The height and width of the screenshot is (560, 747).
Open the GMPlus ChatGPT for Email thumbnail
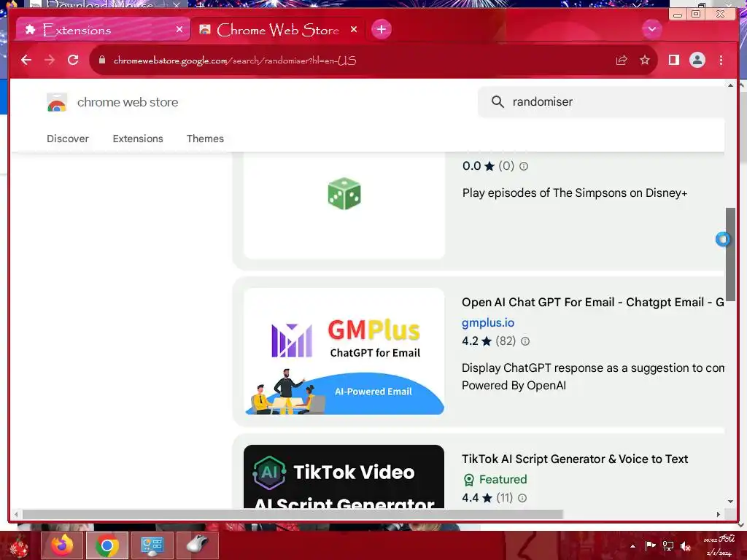coord(344,351)
